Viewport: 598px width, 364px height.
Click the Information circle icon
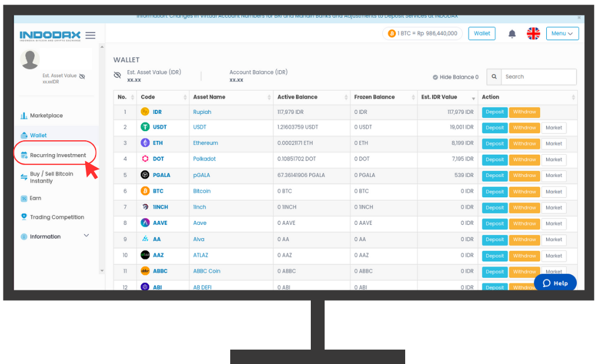(x=24, y=237)
